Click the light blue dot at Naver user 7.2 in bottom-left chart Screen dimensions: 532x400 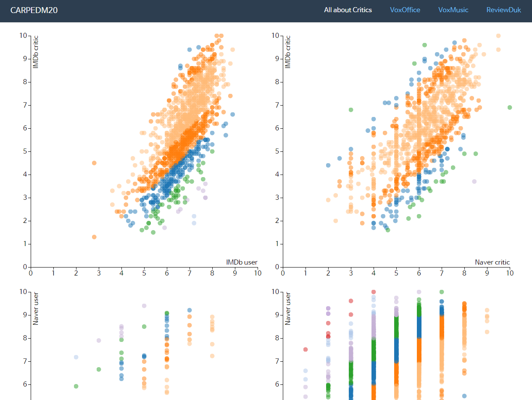76,357
